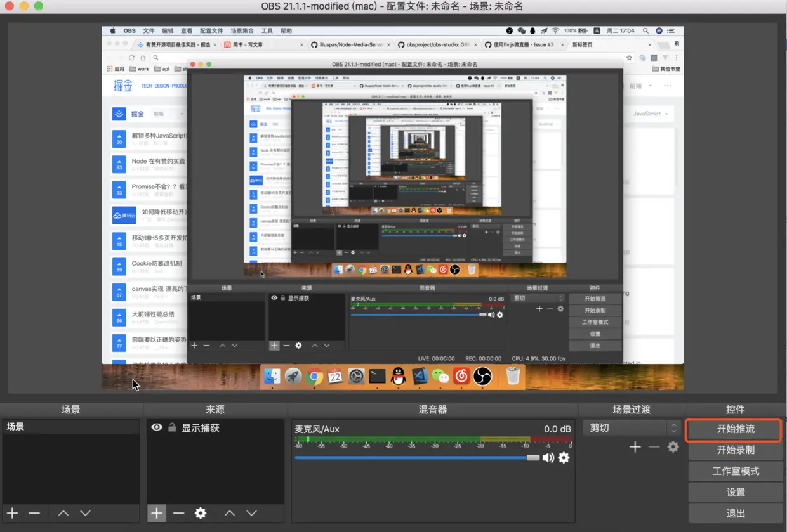
Task: Click 开始推流 in the nested previewed OBS window
Action: pyautogui.click(x=595, y=299)
